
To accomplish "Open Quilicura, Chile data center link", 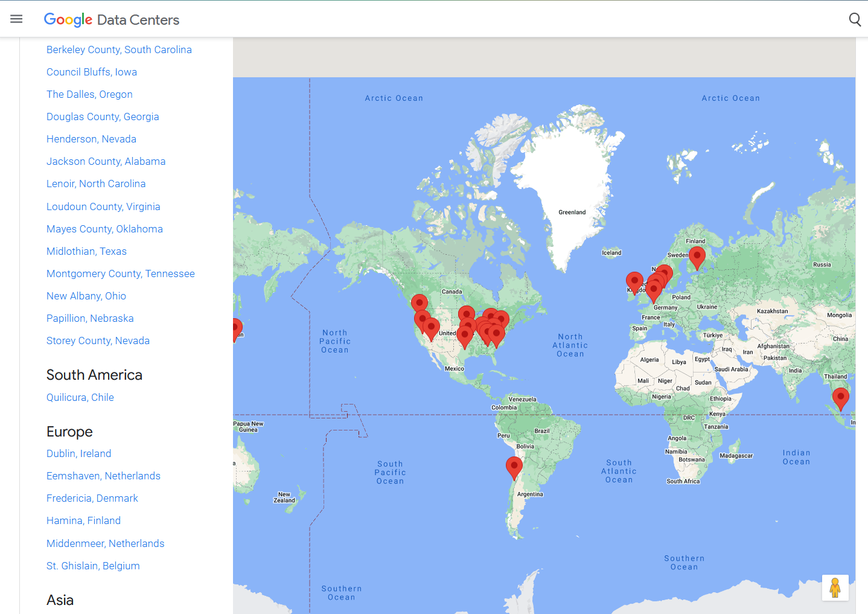I will pyautogui.click(x=80, y=397).
